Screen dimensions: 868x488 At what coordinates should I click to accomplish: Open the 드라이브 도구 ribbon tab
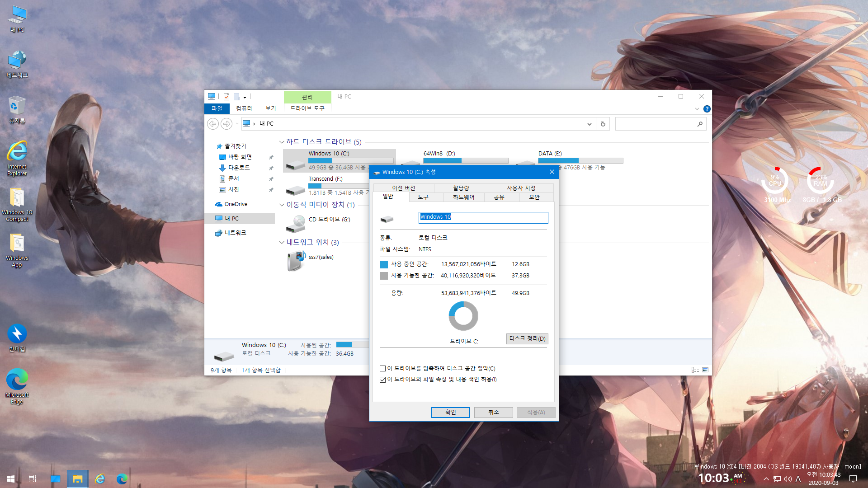(307, 108)
